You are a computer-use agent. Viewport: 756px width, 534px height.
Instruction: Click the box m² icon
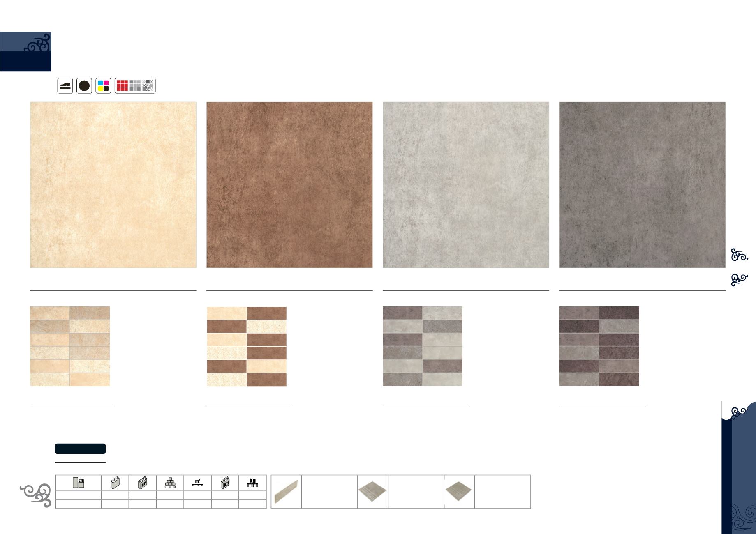pyautogui.click(x=142, y=483)
